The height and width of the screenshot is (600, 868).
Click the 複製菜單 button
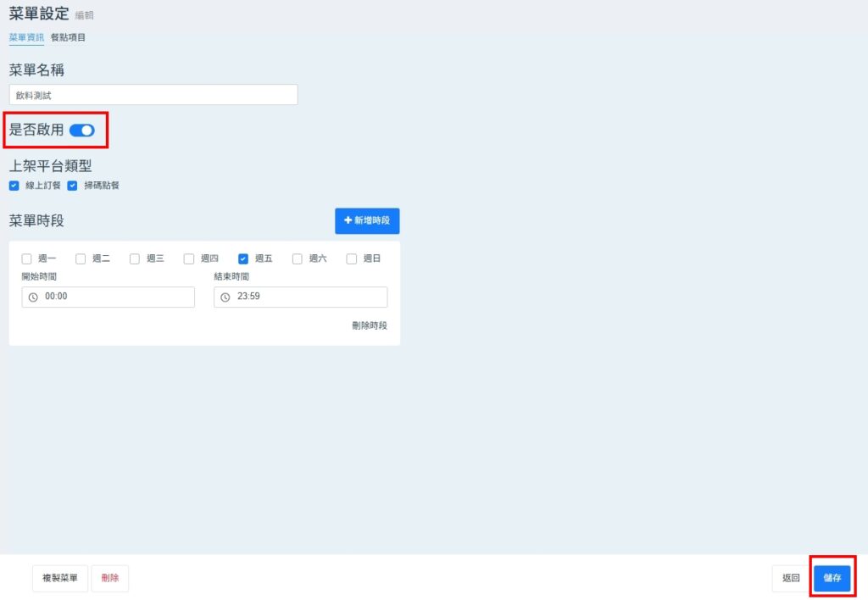point(60,578)
